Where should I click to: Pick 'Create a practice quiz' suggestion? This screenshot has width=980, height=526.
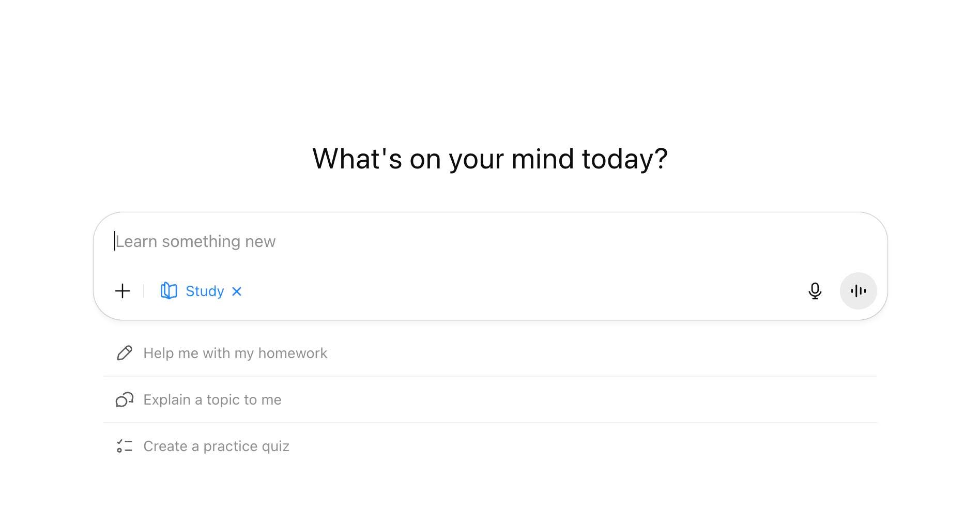coord(216,446)
